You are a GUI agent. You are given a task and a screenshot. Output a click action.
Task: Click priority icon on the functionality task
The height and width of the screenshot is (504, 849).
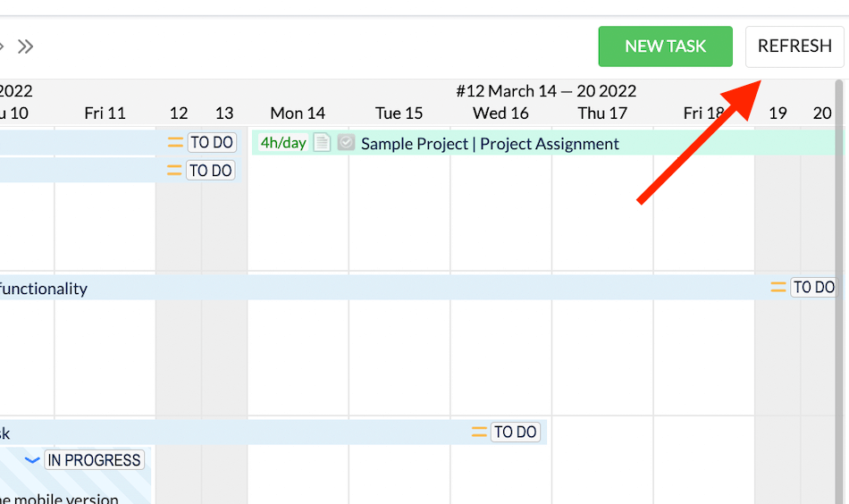(778, 288)
